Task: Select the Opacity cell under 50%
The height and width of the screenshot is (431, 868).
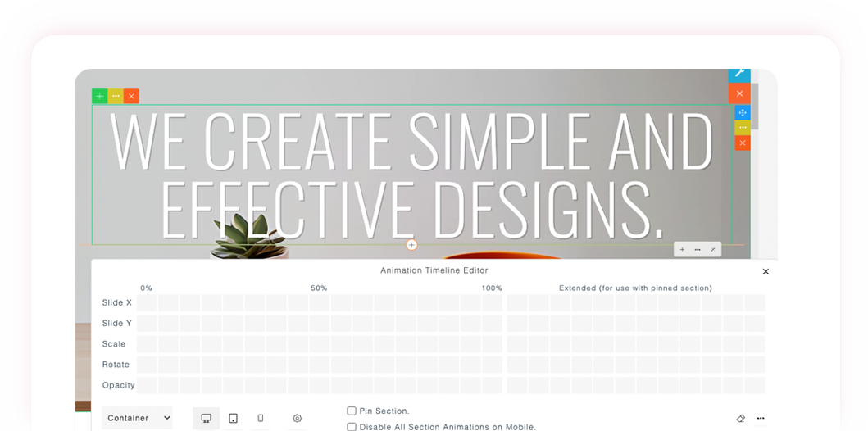Action: [320, 385]
